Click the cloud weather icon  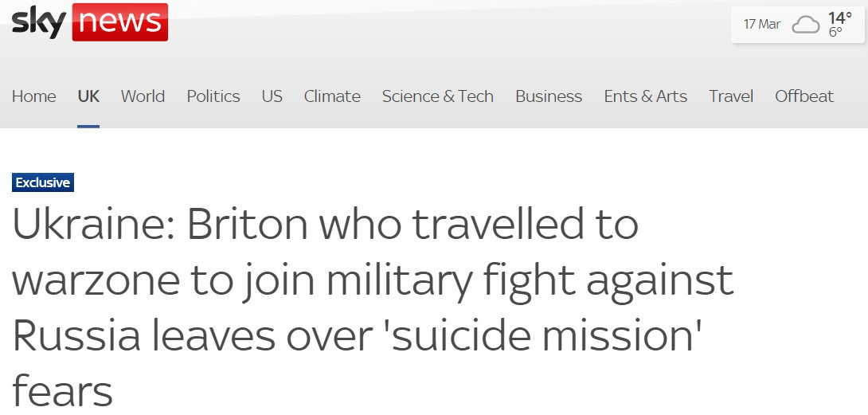tap(805, 25)
